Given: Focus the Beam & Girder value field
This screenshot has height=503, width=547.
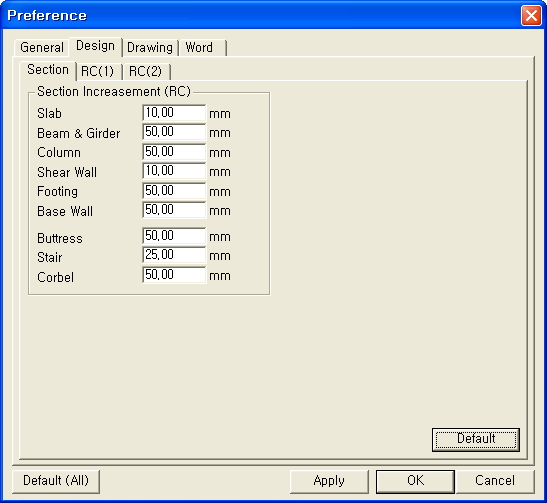Looking at the screenshot, I should click(x=174, y=132).
